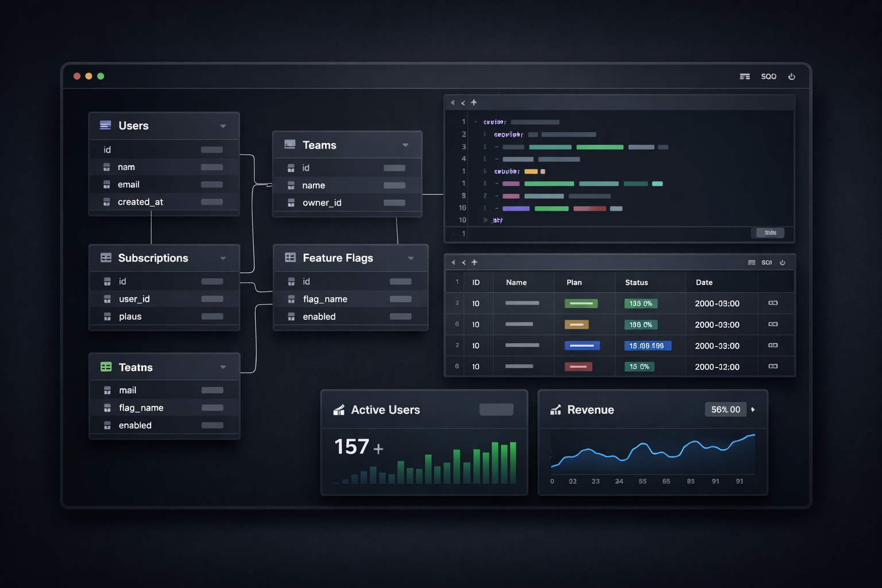
Task: Click the plus icon in code editor panel
Action: [x=474, y=103]
